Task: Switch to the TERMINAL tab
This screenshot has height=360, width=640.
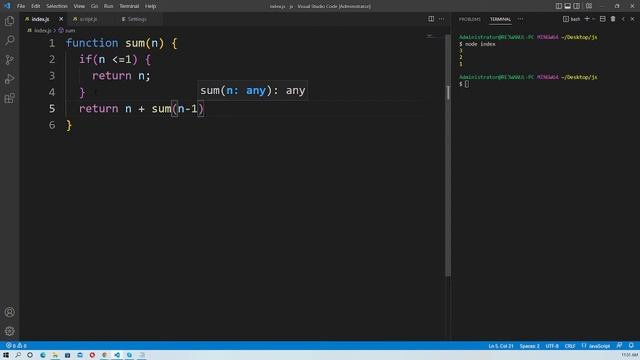Action: click(500, 19)
